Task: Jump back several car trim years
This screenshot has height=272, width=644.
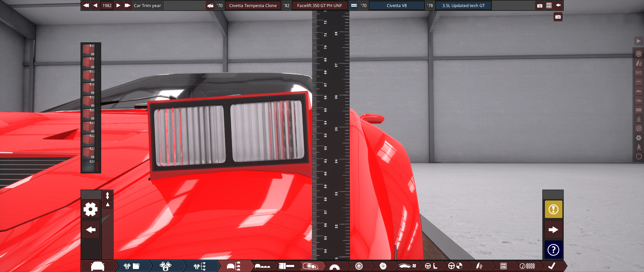Action: coord(86,5)
